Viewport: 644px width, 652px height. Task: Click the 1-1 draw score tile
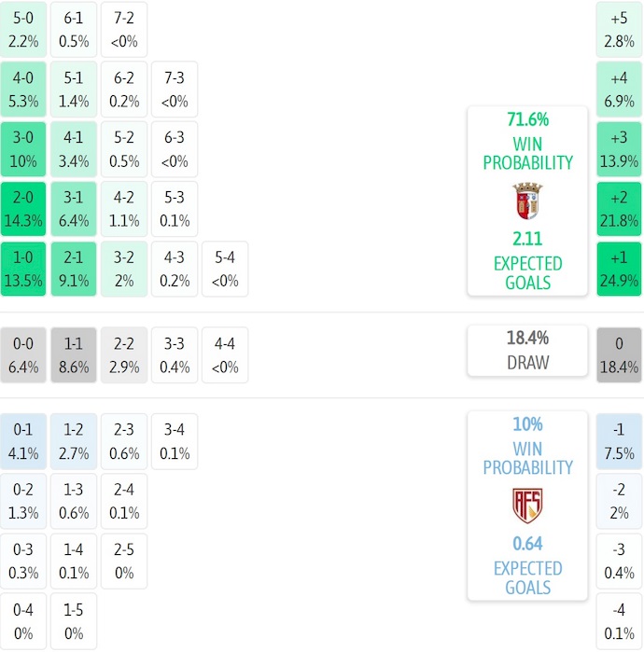74,354
